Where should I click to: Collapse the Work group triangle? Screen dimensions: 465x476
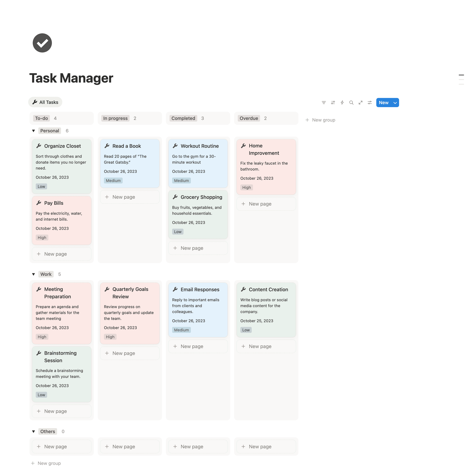pos(33,274)
